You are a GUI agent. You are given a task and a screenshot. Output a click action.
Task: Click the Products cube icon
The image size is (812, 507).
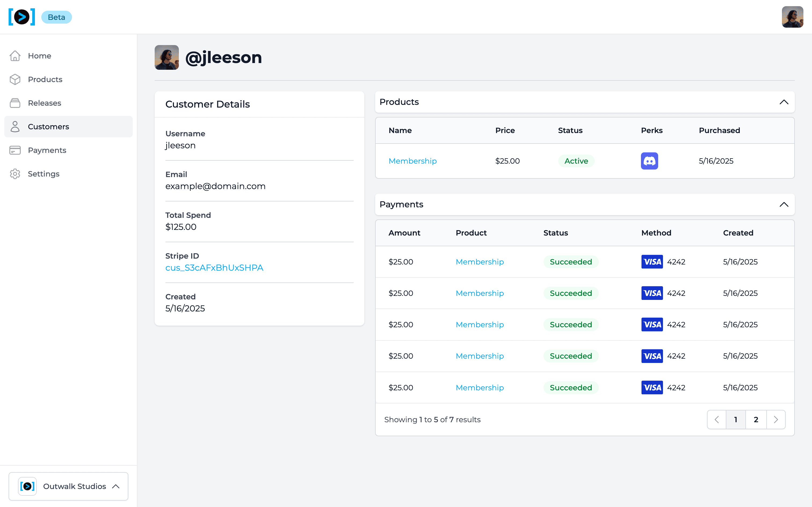tap(15, 79)
